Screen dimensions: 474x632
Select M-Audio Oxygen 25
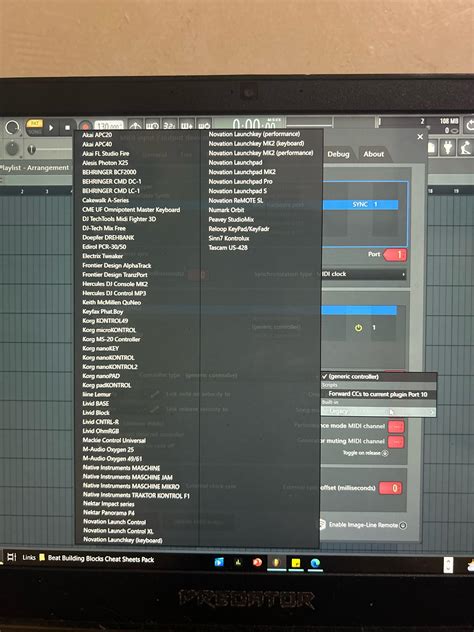(x=108, y=449)
